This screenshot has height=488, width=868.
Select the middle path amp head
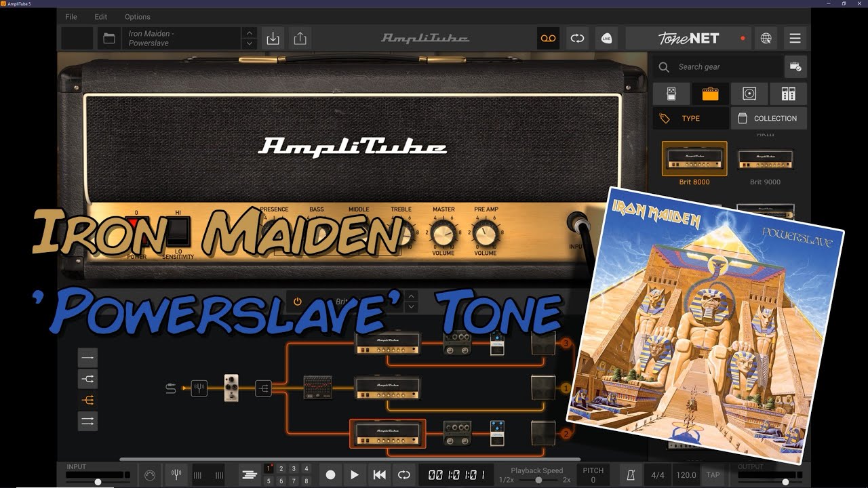[388, 388]
